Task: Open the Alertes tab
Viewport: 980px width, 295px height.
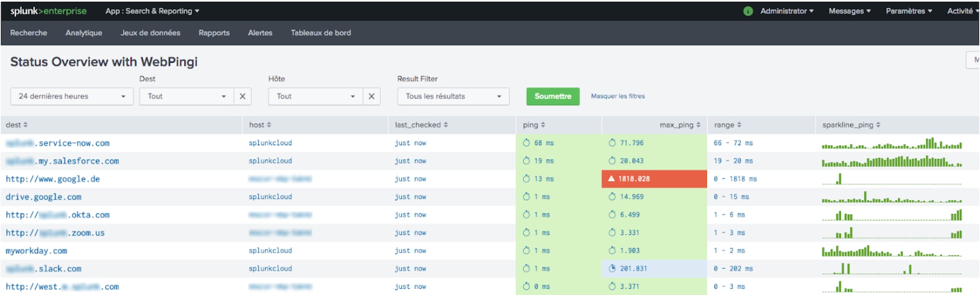Action: (260, 33)
